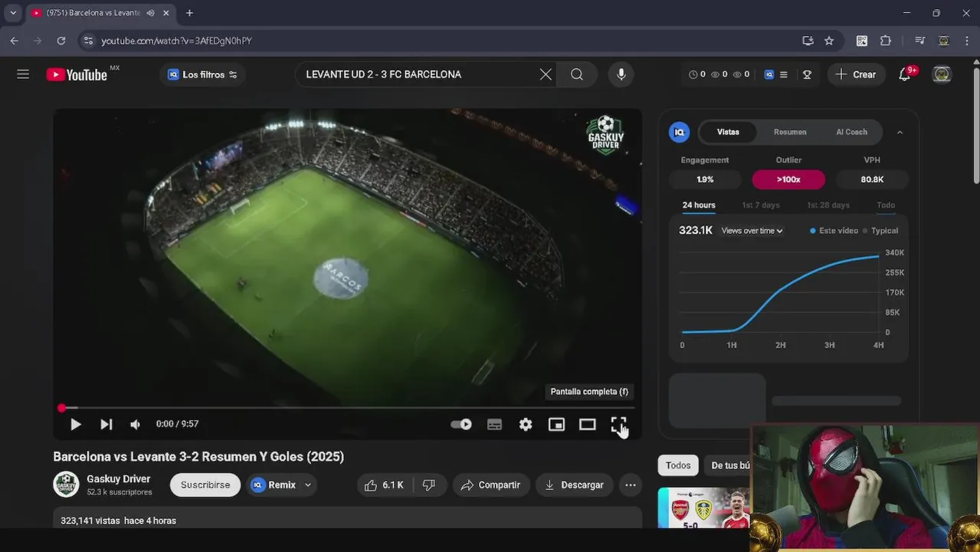Image resolution: width=980 pixels, height=552 pixels.
Task: Click the Suscribirse button
Action: point(205,485)
